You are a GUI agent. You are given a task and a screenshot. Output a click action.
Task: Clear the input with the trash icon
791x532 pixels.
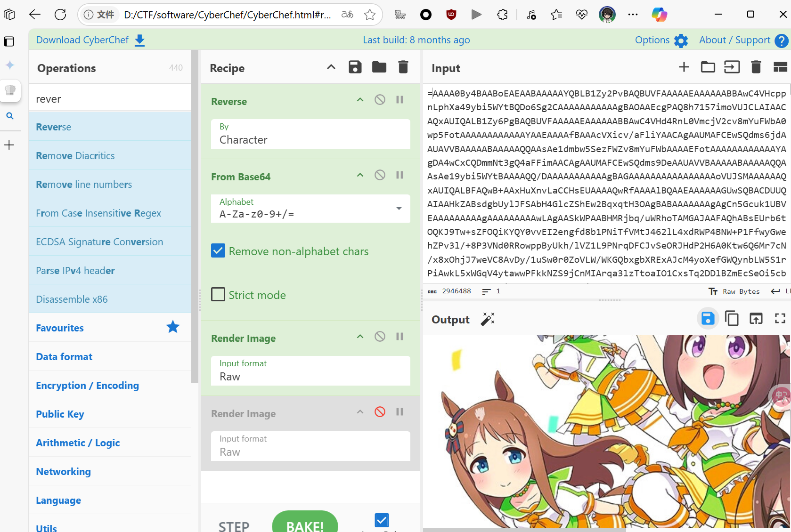click(756, 67)
